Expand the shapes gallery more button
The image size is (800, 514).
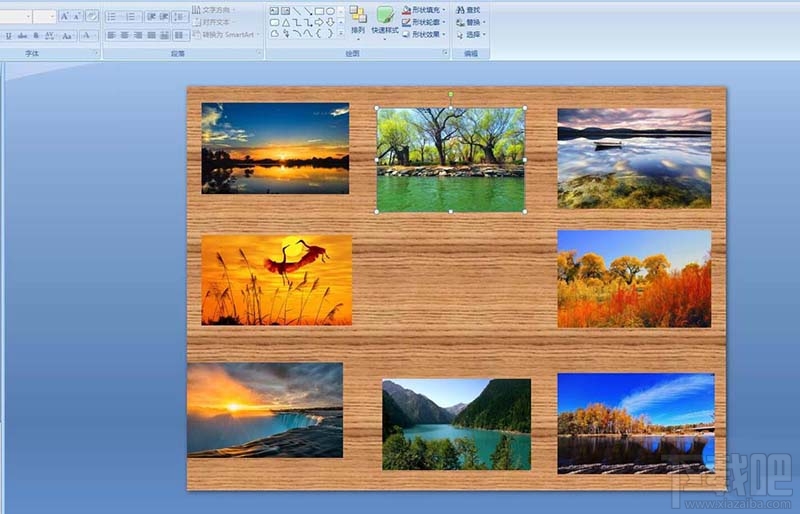click(x=341, y=34)
